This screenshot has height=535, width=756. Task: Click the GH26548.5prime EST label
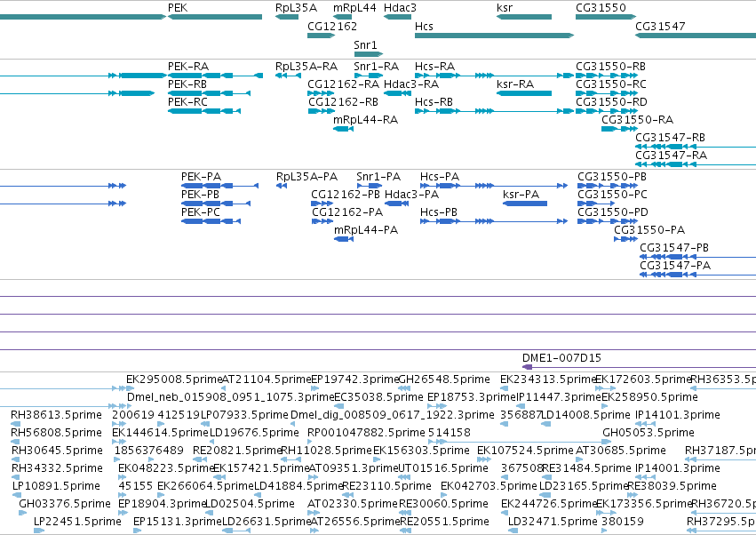tap(443, 379)
